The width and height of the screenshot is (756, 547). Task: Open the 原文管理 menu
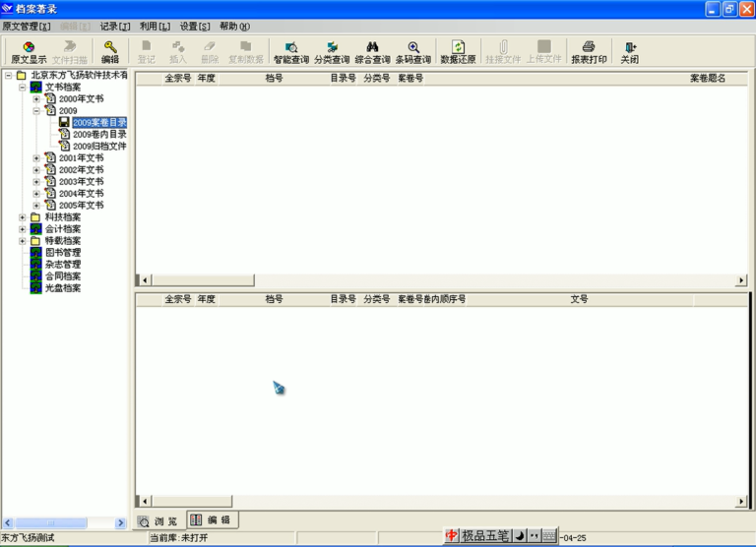[x=27, y=26]
